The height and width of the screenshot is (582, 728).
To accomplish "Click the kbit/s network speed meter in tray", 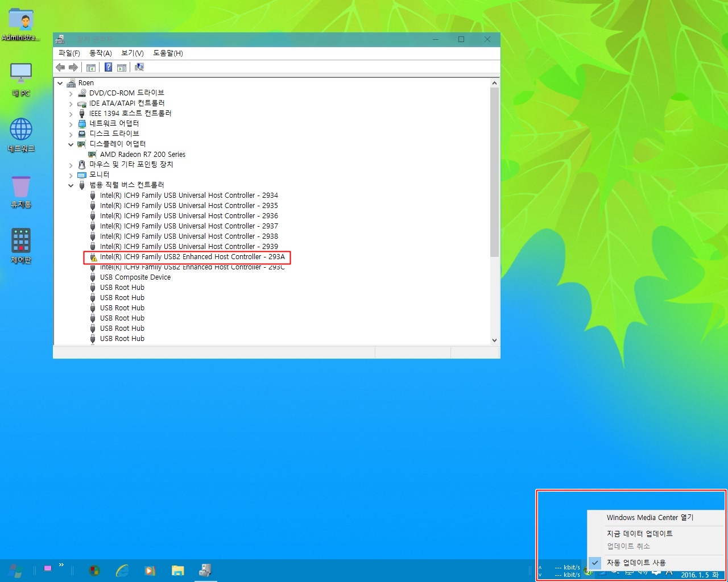I will (x=567, y=571).
